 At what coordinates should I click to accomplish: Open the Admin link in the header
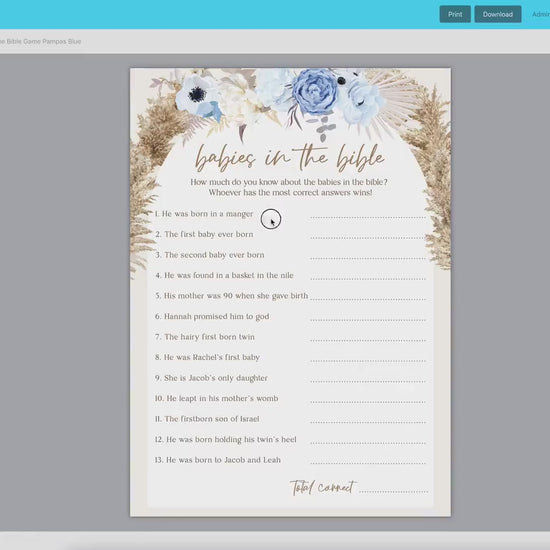(x=541, y=14)
